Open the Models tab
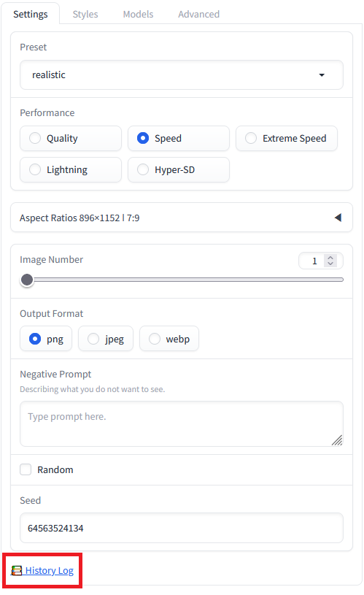364x595 pixels. pos(138,14)
